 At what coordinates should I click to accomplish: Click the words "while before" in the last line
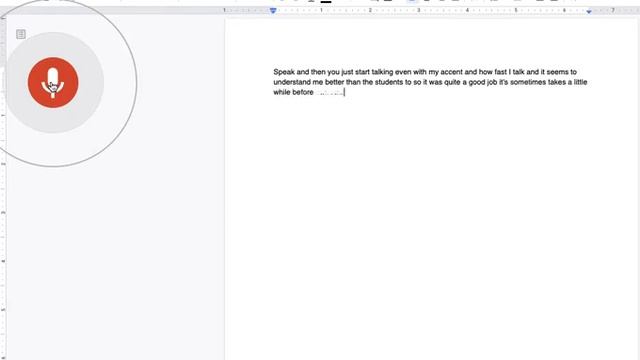coord(293,93)
